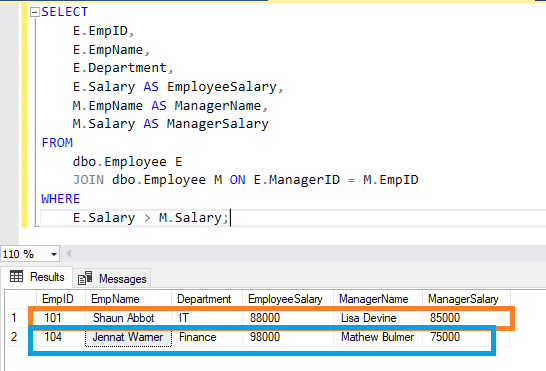Click the 75000 manager salary cell

[466, 337]
